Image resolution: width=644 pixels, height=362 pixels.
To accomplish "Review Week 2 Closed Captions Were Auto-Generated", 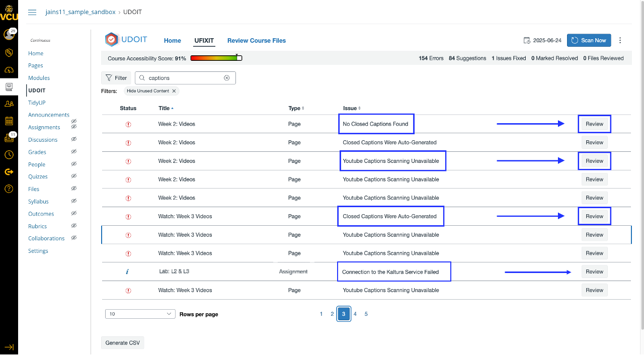I will click(x=594, y=142).
